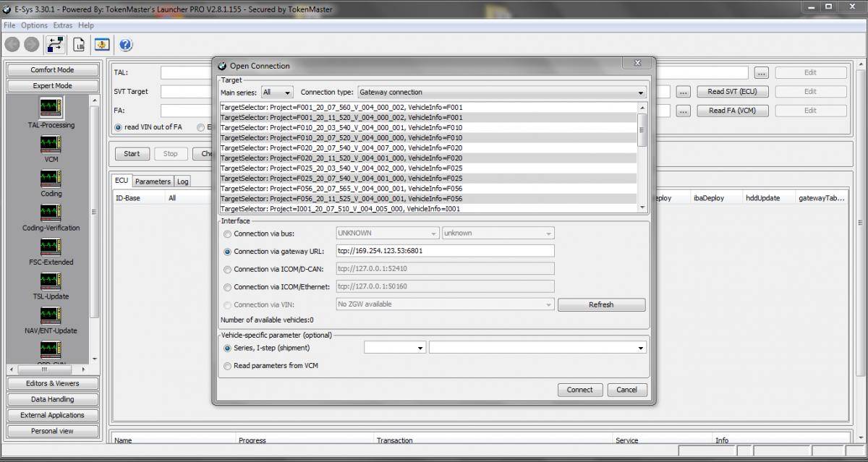Switch to the Log tab

coord(183,181)
